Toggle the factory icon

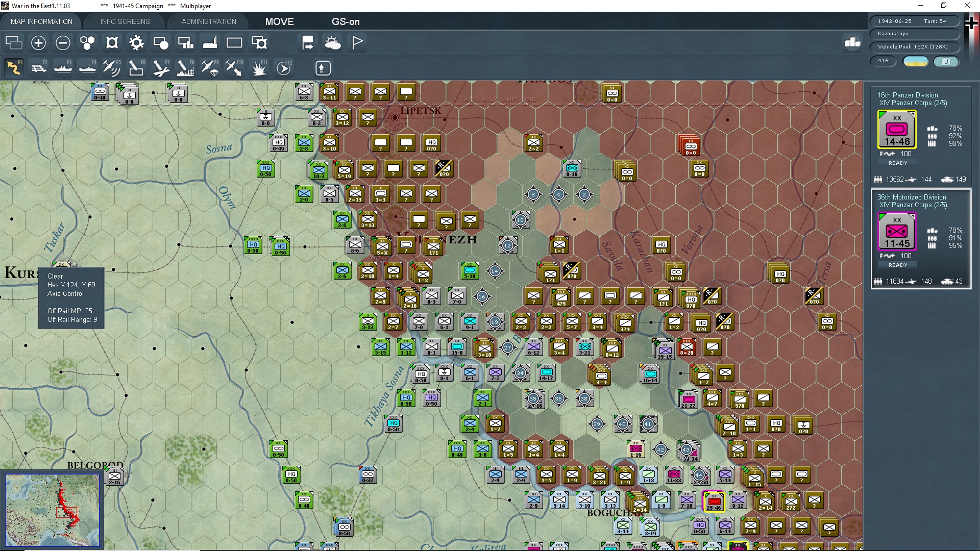210,43
